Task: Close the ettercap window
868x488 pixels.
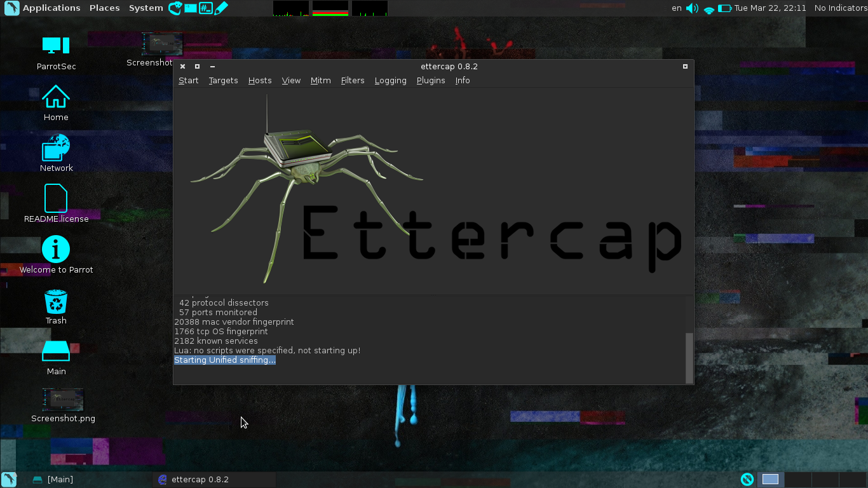Action: [182, 66]
